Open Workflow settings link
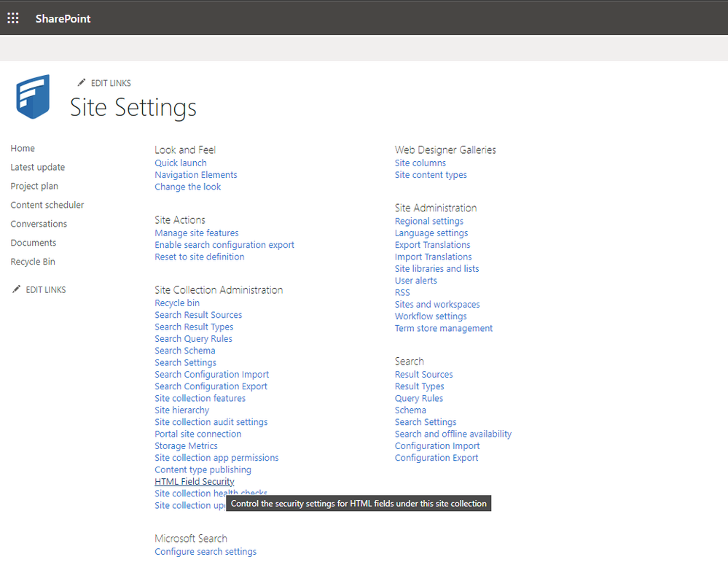Viewport: 728px width, 573px height. [x=431, y=316]
